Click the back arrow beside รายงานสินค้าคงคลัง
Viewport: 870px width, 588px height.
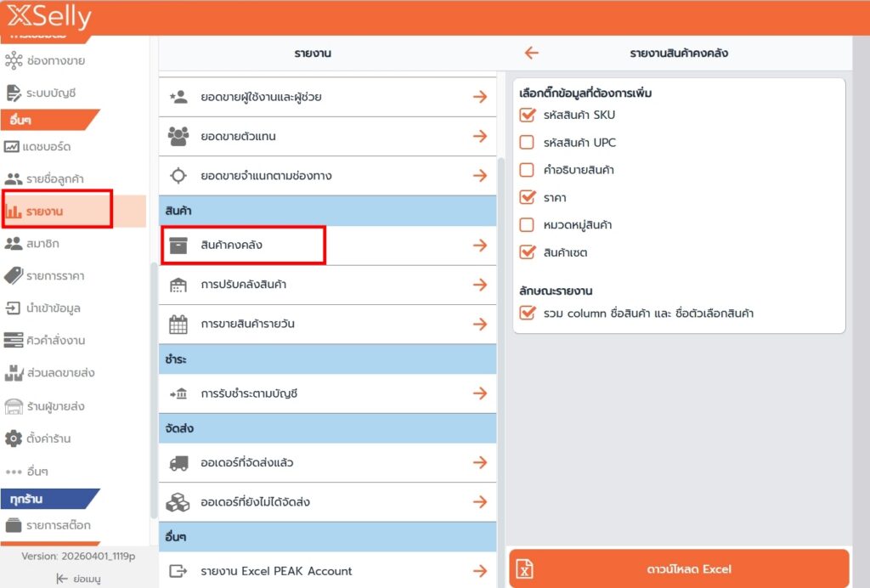click(x=532, y=53)
